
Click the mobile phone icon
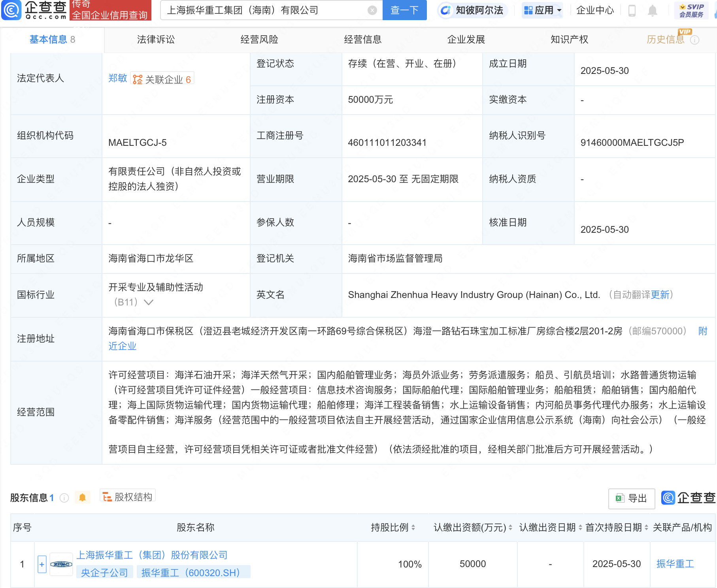[632, 10]
